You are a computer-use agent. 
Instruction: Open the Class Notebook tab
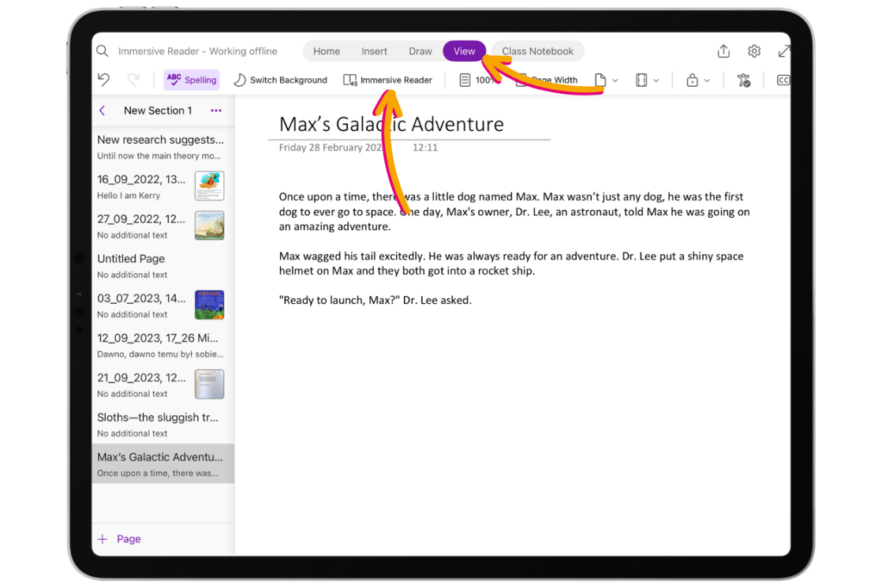[537, 51]
